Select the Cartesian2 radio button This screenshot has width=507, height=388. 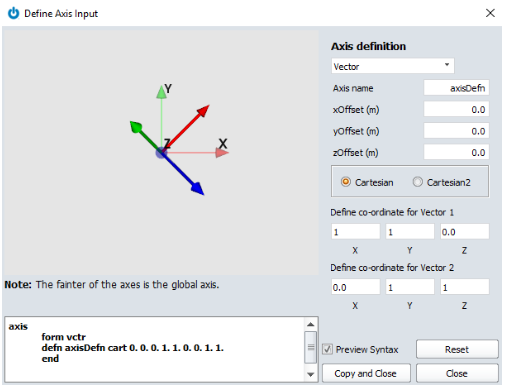[x=417, y=182]
